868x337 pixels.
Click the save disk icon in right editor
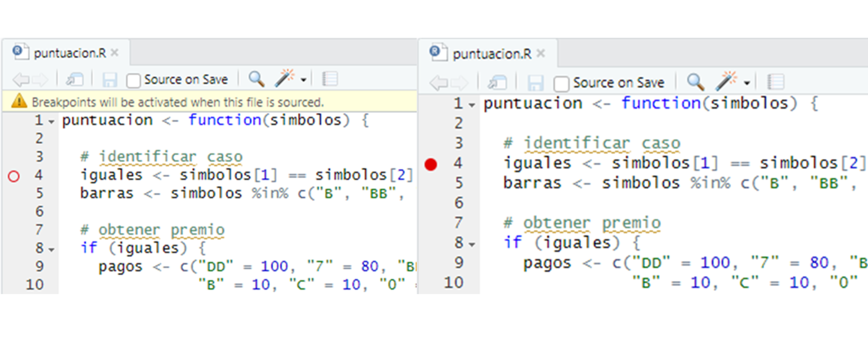pos(535,83)
